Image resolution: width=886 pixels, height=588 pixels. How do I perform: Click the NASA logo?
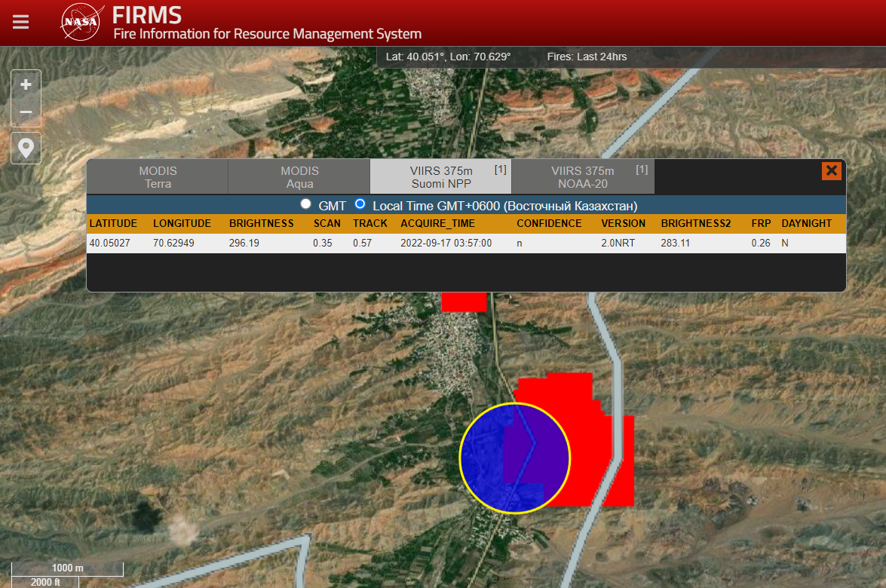coord(80,22)
